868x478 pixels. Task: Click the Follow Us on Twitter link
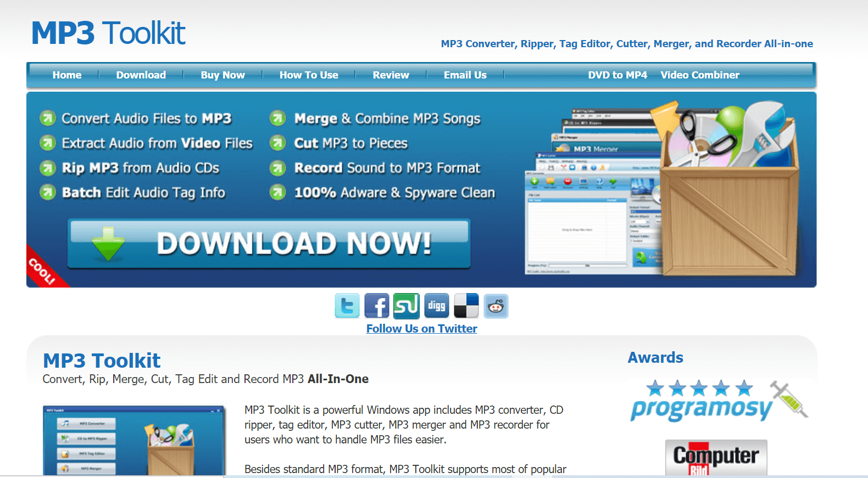pos(422,328)
